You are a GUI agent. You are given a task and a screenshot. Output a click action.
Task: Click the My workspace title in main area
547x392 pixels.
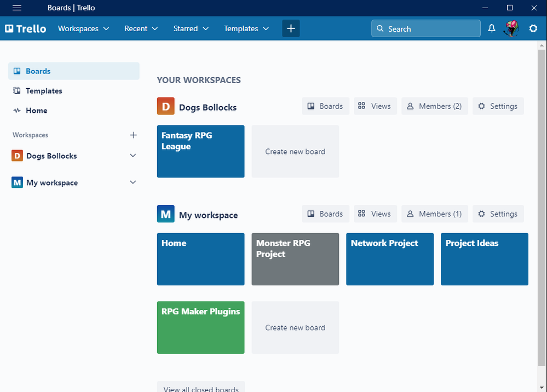pyautogui.click(x=209, y=215)
